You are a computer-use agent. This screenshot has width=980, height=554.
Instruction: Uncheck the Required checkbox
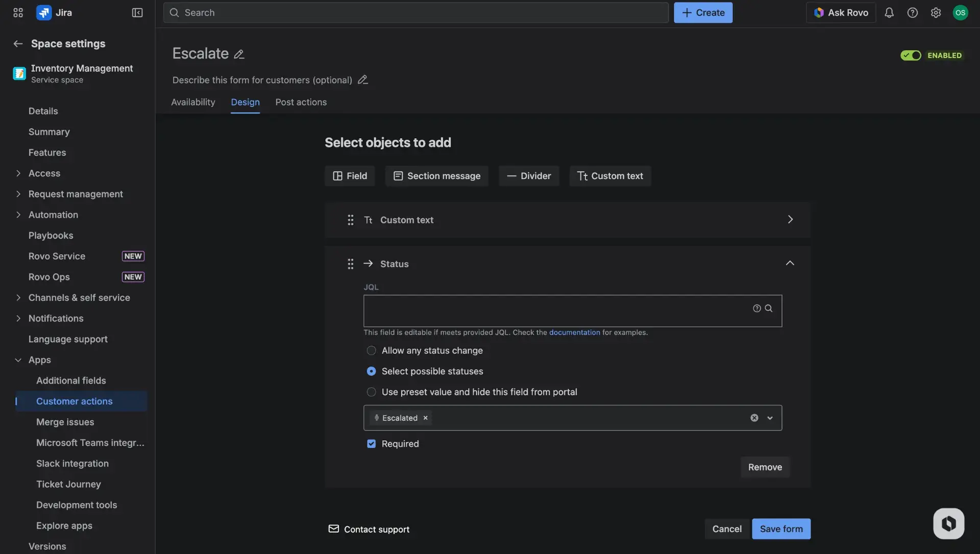coord(371,444)
